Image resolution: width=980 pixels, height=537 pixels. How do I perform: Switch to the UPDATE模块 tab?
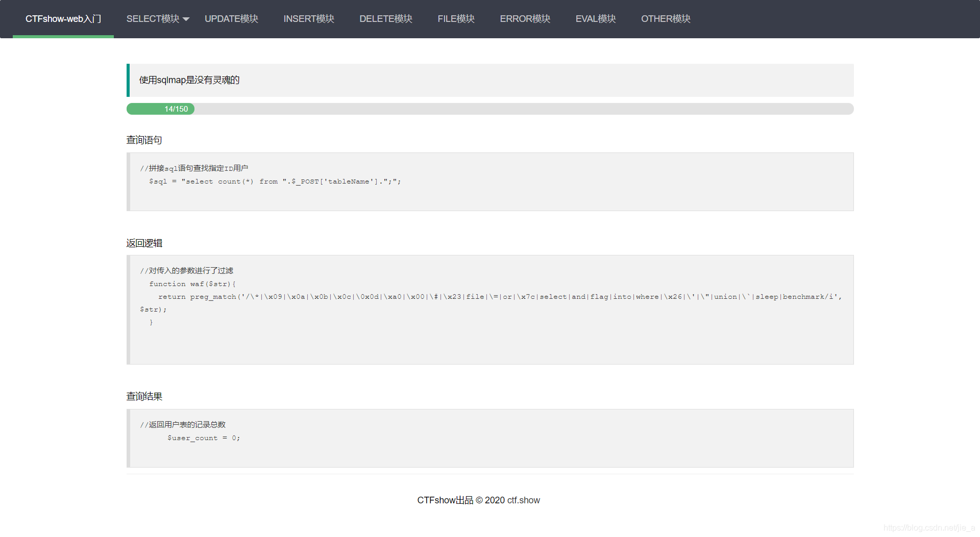click(231, 19)
